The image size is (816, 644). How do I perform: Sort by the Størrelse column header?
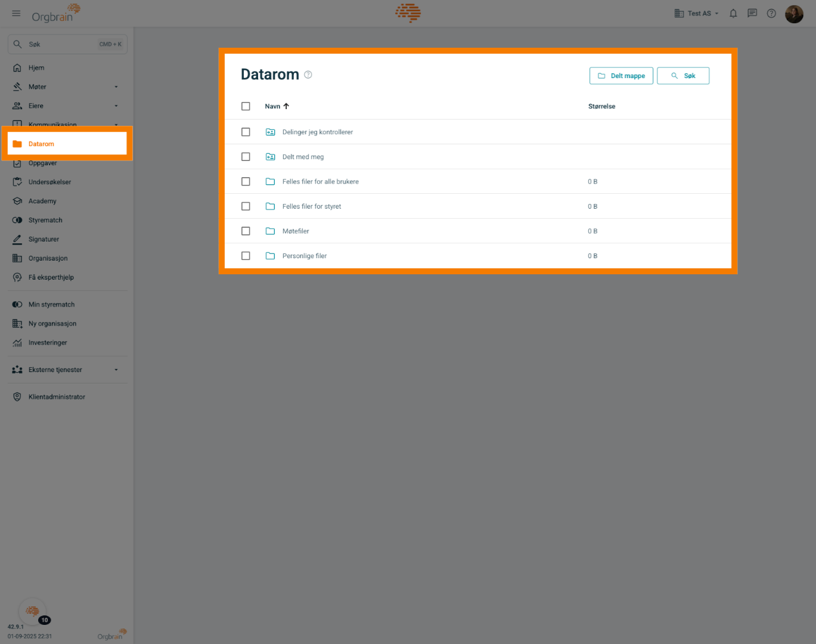(x=601, y=106)
